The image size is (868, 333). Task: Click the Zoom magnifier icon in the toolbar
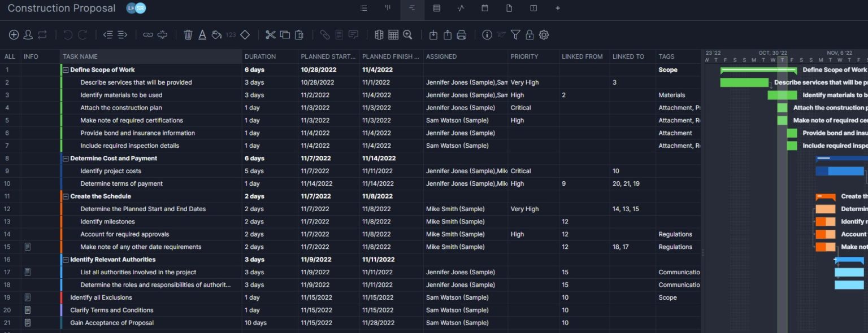click(x=408, y=34)
